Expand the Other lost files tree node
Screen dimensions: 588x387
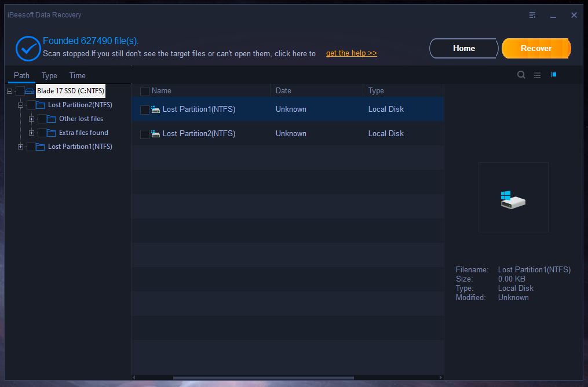point(31,119)
